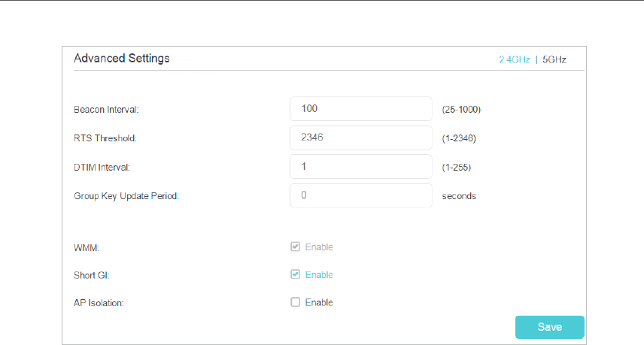Focus the RTS Threshold input box
The height and width of the screenshot is (345, 644).
pos(361,138)
